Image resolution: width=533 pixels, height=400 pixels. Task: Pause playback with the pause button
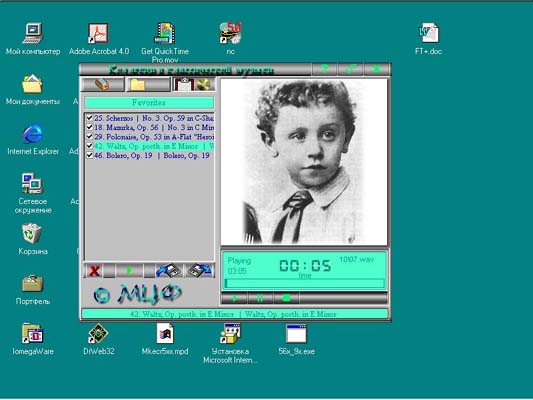click(260, 298)
